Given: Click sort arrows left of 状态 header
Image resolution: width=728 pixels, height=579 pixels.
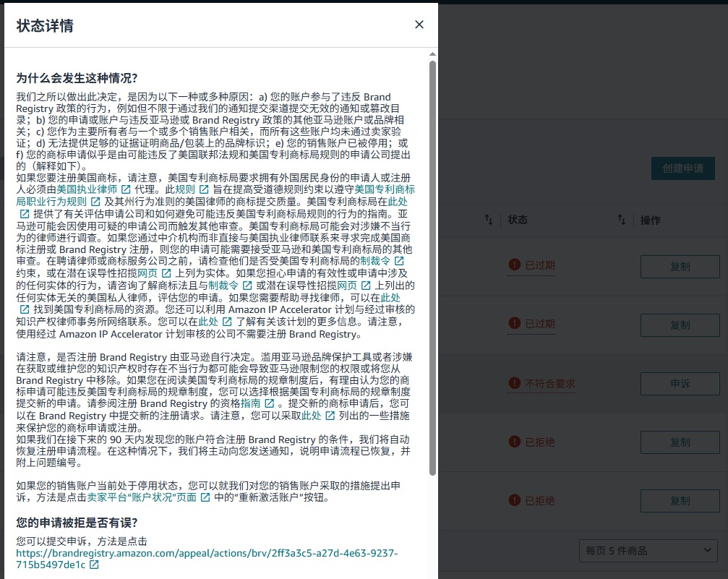Looking at the screenshot, I should click(x=489, y=220).
